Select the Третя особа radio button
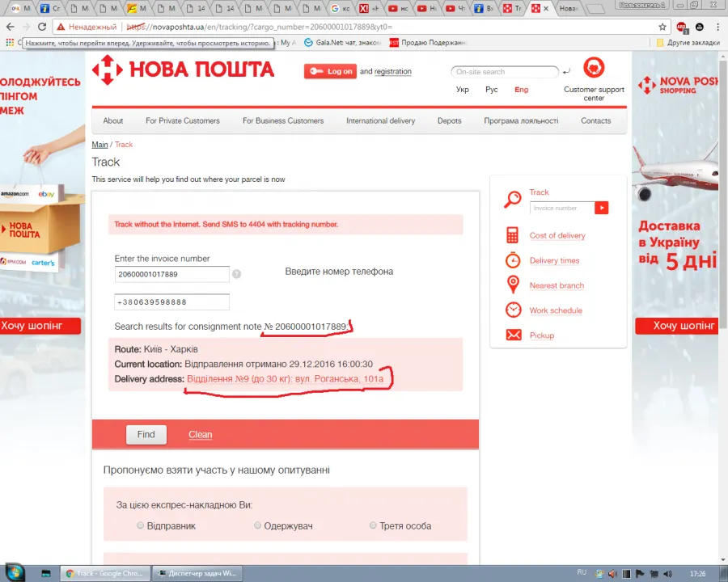 [373, 525]
